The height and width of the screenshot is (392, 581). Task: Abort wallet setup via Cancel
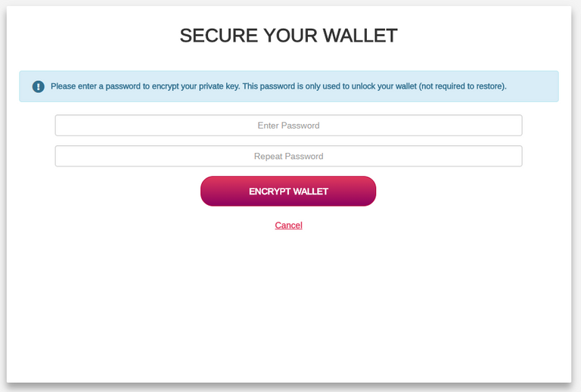coord(288,226)
